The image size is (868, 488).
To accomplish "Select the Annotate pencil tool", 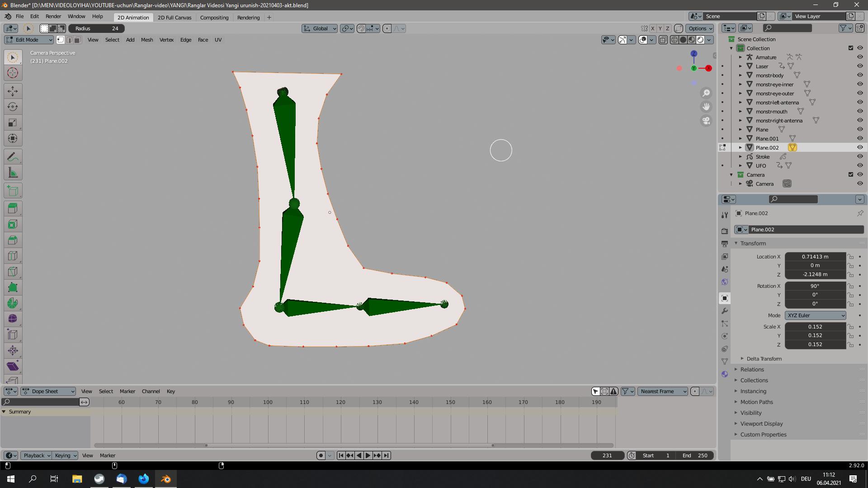I will [13, 157].
